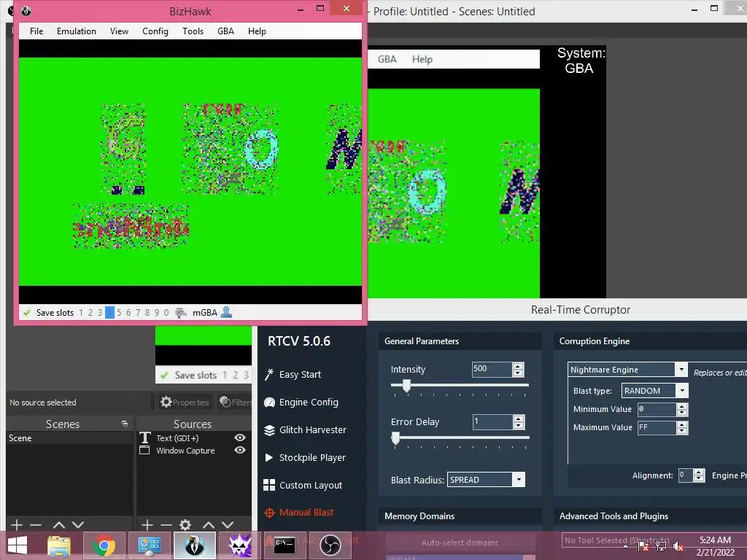
Task: Open Stockpile Player in RTCV sidebar
Action: click(x=305, y=458)
